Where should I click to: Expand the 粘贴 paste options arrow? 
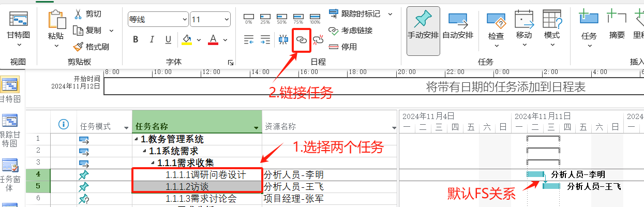point(56,46)
